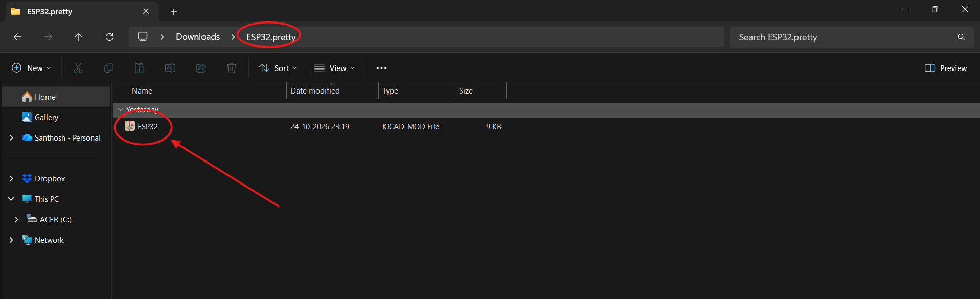The image size is (980, 299).
Task: Refresh the ESP32.pretty folder view
Action: 109,37
